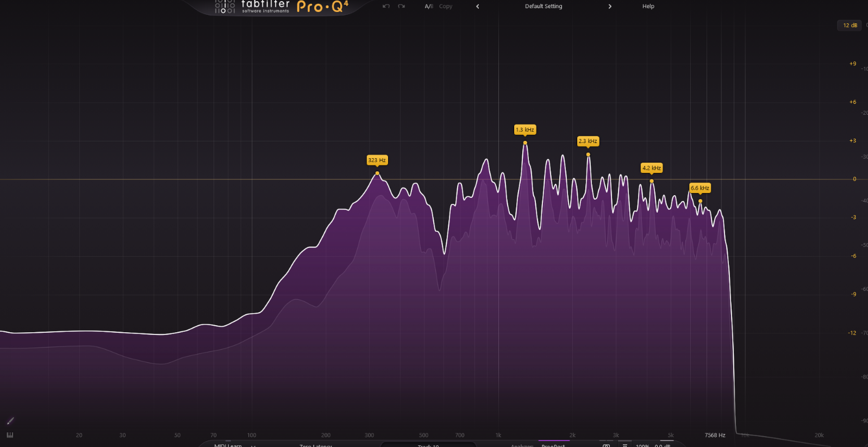
Task: Show the piano keyboard display
Action: pos(10,435)
